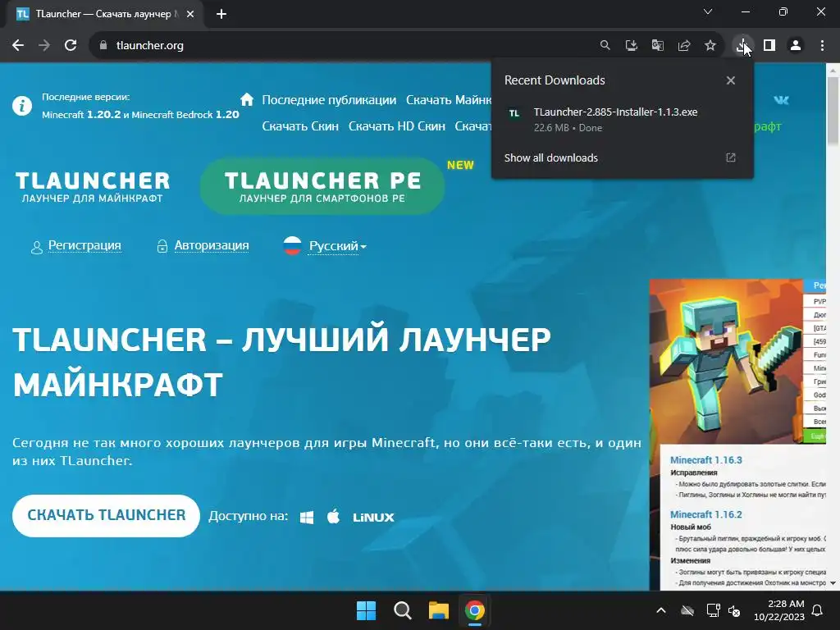Close the TLauncher browser tab
Image resolution: width=840 pixels, height=630 pixels.
pos(190,15)
